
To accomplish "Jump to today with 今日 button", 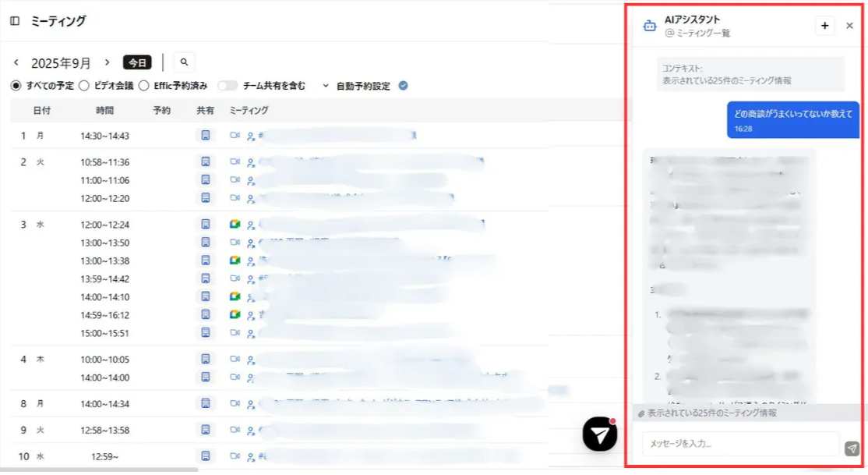I will 137,62.
